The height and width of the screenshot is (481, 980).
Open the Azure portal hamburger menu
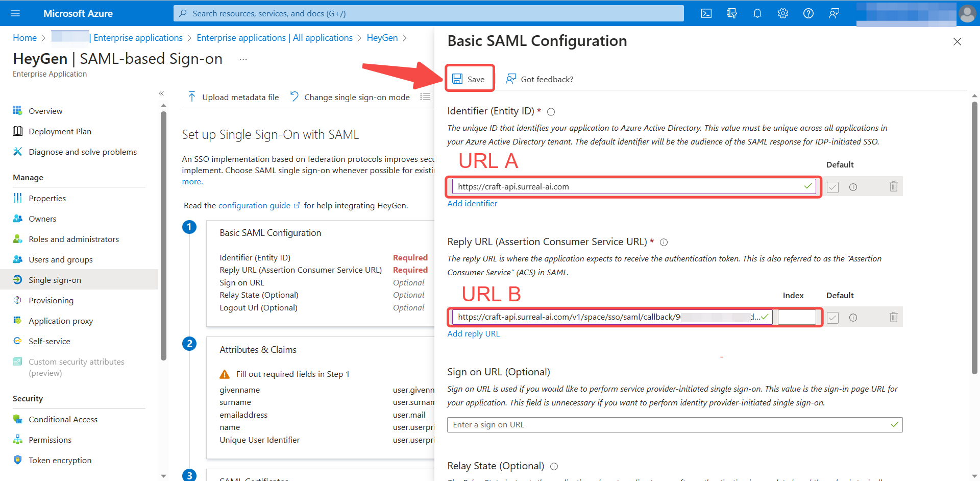pyautogui.click(x=15, y=13)
